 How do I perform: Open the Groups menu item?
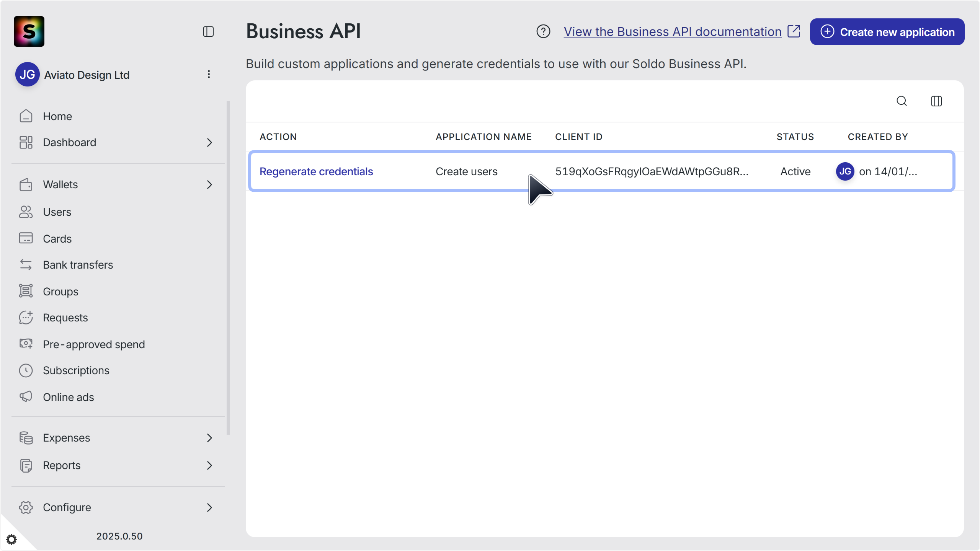point(60,292)
